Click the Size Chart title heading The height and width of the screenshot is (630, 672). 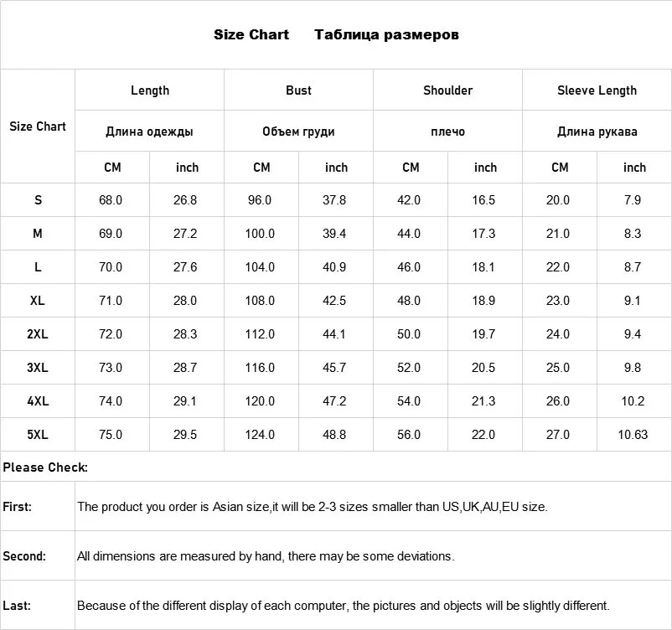pos(251,34)
